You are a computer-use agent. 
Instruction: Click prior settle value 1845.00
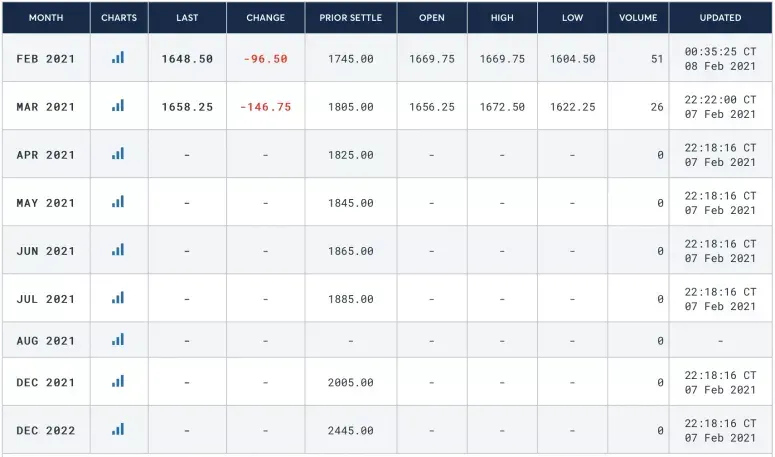[351, 203]
